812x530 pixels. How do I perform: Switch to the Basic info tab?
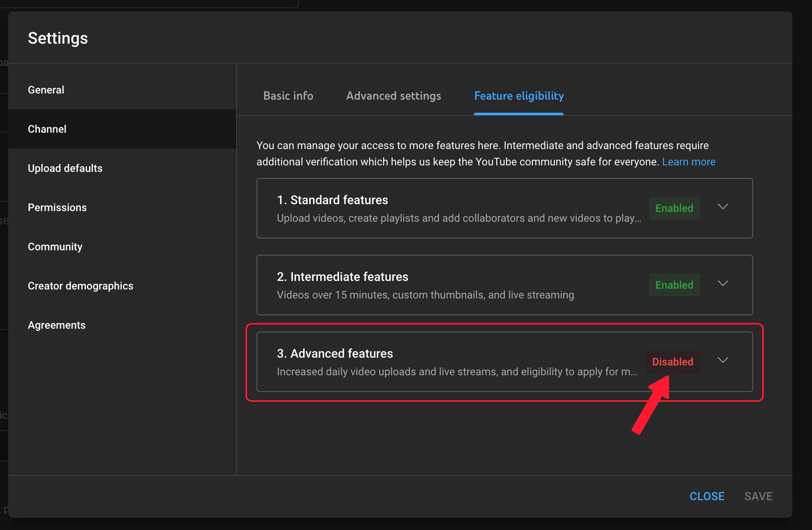tap(288, 96)
